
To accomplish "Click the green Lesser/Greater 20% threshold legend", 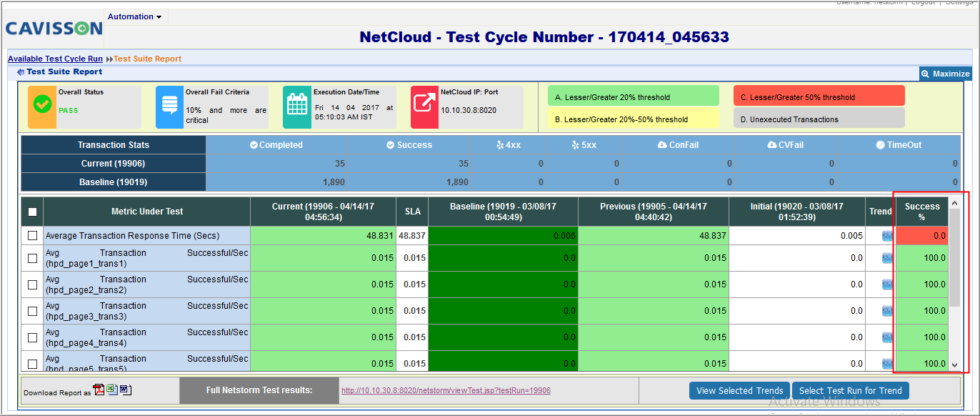I will point(634,96).
